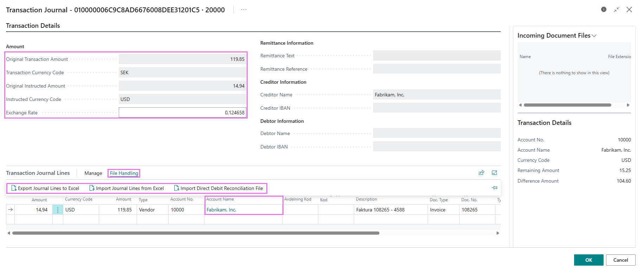This screenshot has height=273, width=644.
Task: Expand the Incoming Document Files dropdown chevron
Action: click(594, 36)
